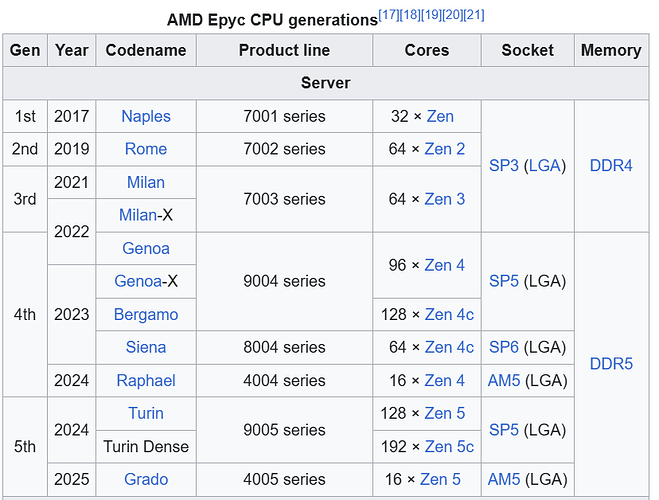Click the Zen link in Naples row
The height and width of the screenshot is (500, 659).
click(440, 116)
